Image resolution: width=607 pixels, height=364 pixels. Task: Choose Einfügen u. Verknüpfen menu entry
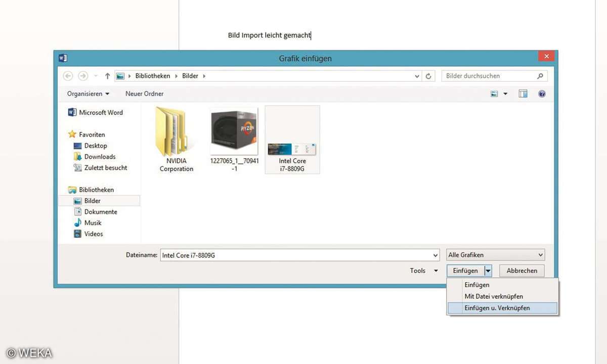503,308
